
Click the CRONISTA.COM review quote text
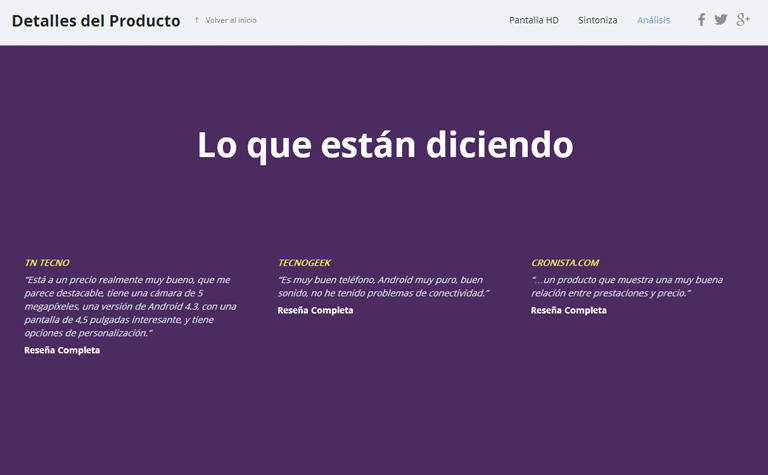click(x=626, y=286)
